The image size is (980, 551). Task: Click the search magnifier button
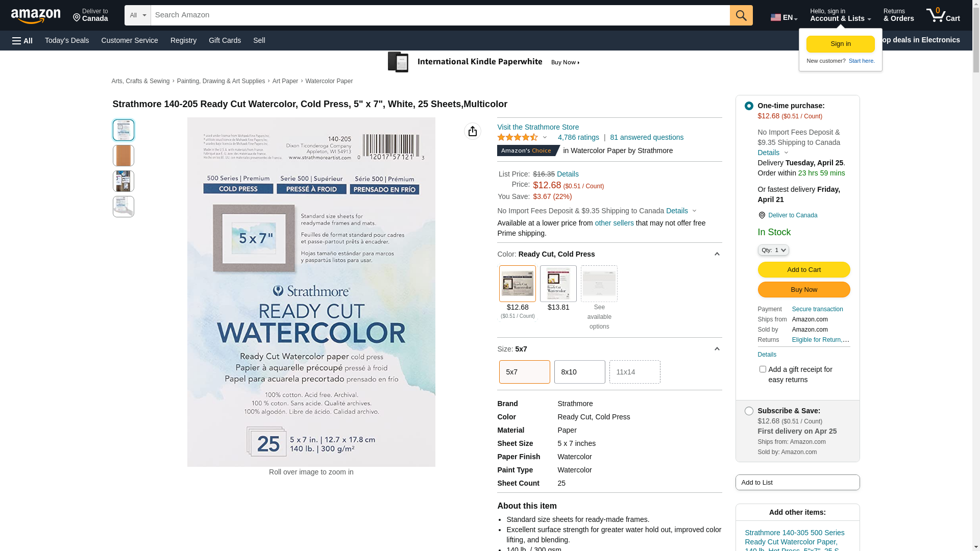741,15
